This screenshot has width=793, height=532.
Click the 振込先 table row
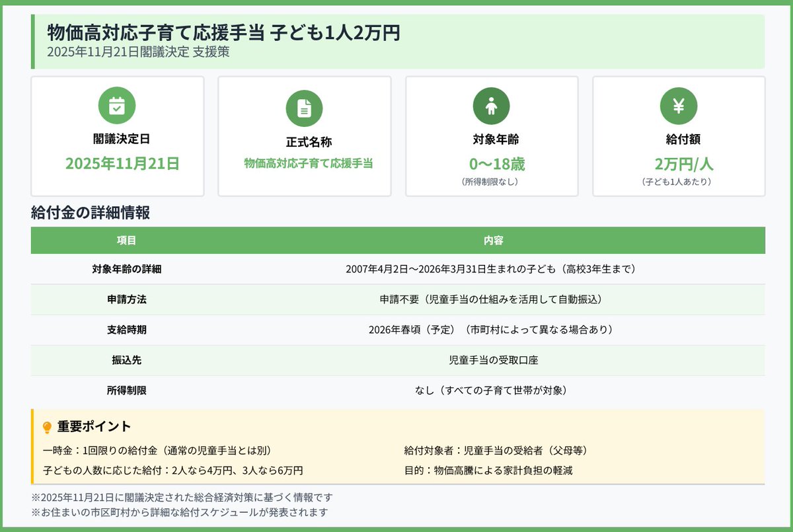(397, 359)
